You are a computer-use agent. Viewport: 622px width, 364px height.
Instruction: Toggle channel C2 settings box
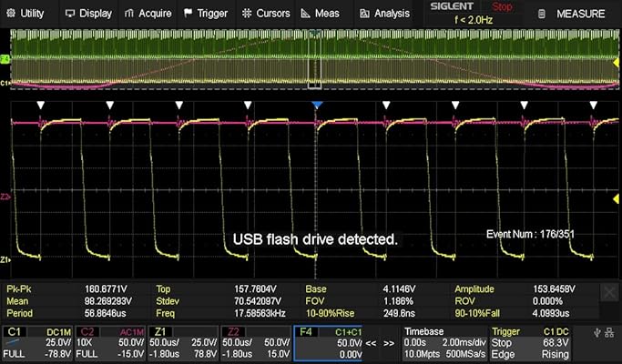[112, 340]
